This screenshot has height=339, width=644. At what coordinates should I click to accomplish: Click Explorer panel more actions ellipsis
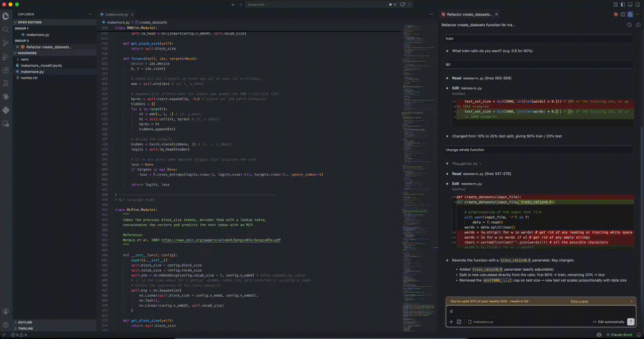(x=90, y=15)
